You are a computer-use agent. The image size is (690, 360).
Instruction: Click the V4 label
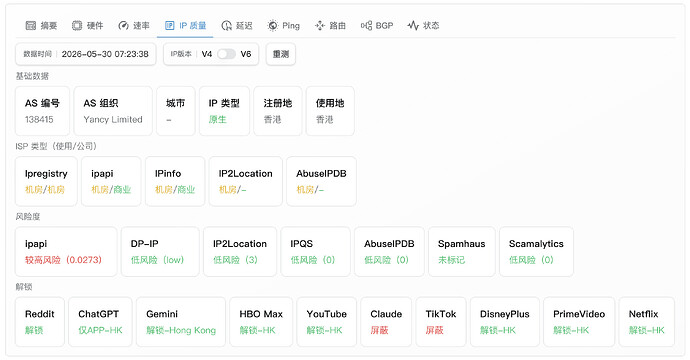tap(207, 54)
